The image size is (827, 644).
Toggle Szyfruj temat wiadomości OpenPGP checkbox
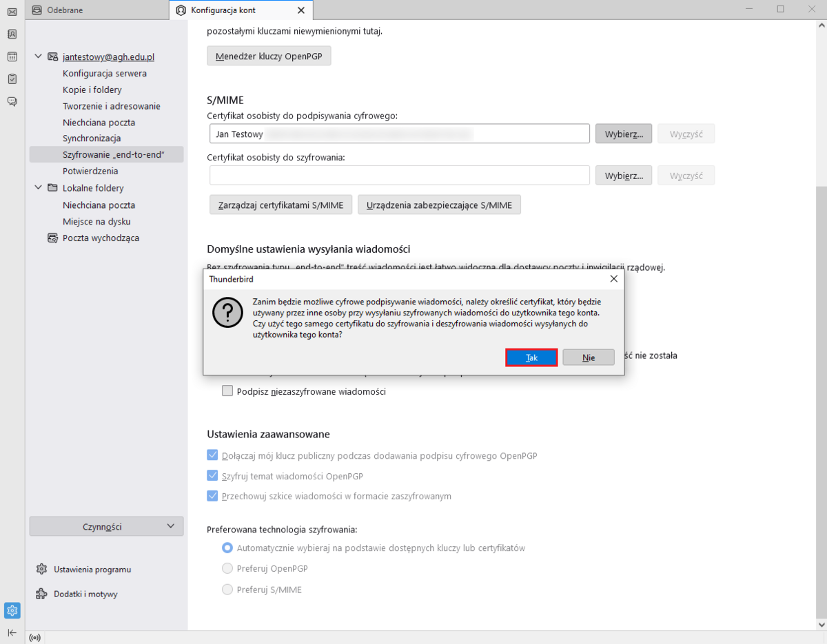212,476
